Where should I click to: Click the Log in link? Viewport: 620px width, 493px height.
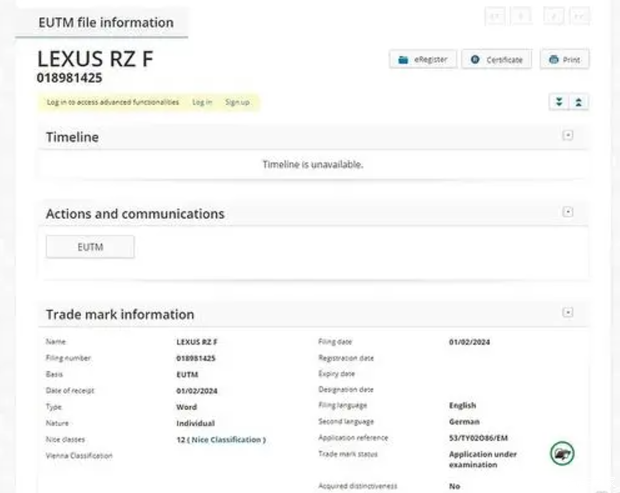tap(202, 102)
